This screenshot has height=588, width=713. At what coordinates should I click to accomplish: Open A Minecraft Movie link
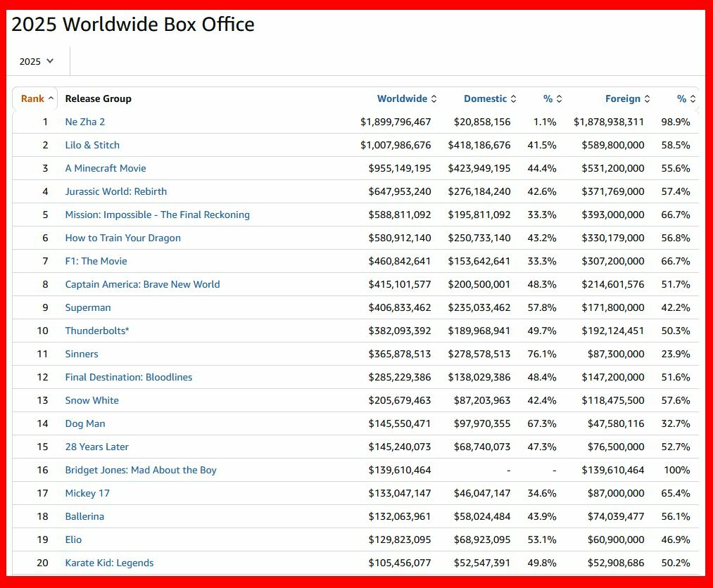106,168
